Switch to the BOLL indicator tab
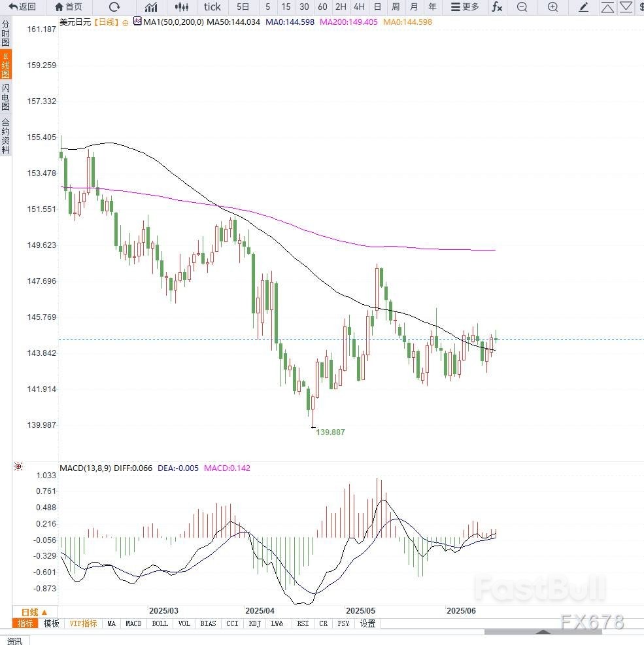This screenshot has height=645, width=644. pyautogui.click(x=160, y=623)
